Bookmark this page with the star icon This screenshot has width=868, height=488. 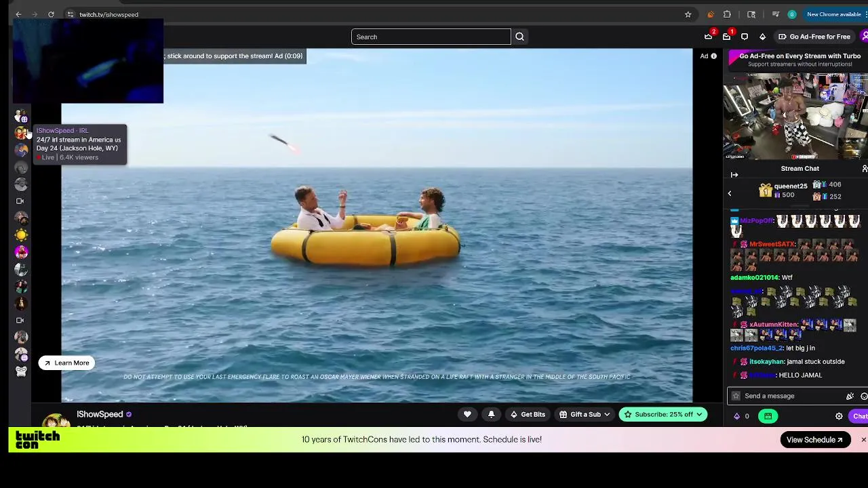point(688,14)
